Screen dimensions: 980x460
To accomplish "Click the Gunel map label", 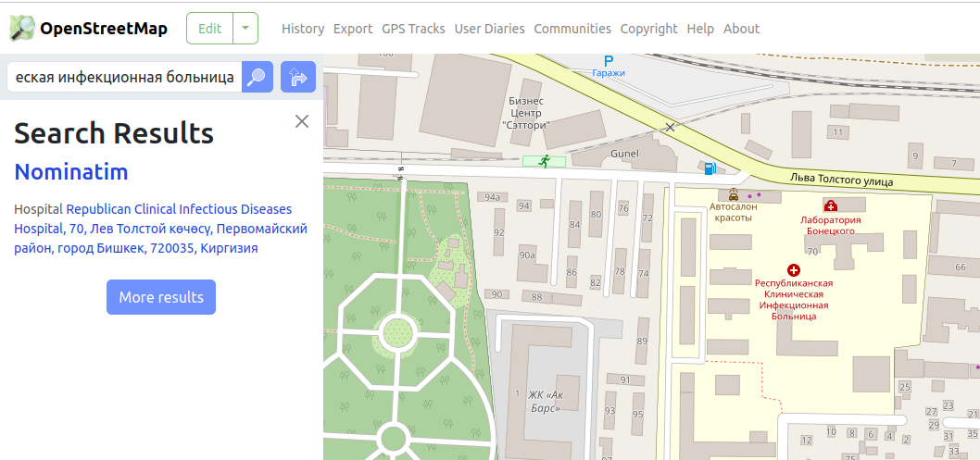I will coord(625,153).
